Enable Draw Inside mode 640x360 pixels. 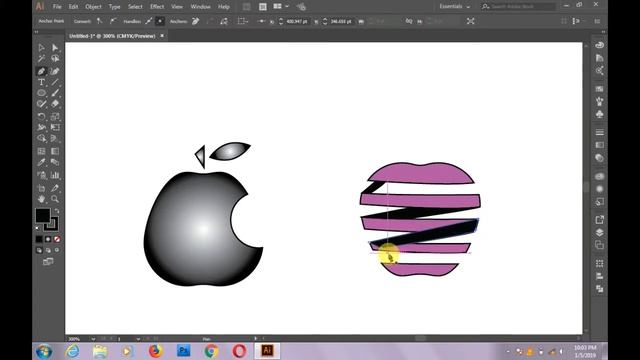tap(57, 250)
